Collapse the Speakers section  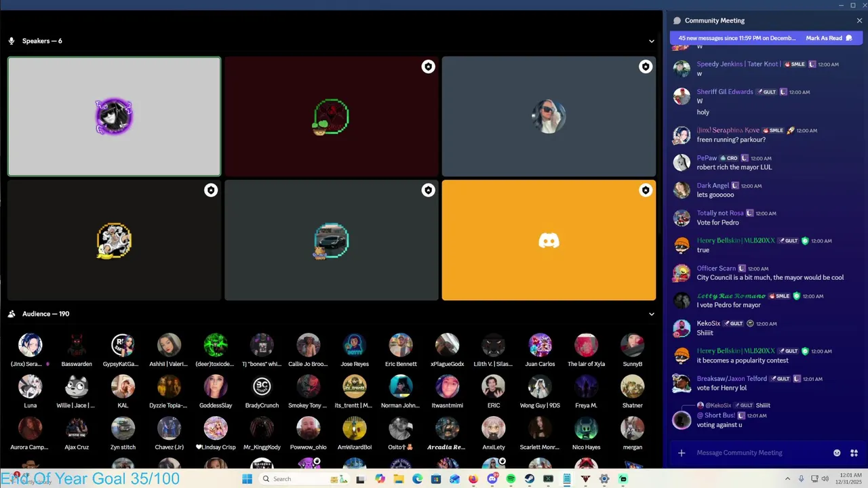click(x=652, y=41)
